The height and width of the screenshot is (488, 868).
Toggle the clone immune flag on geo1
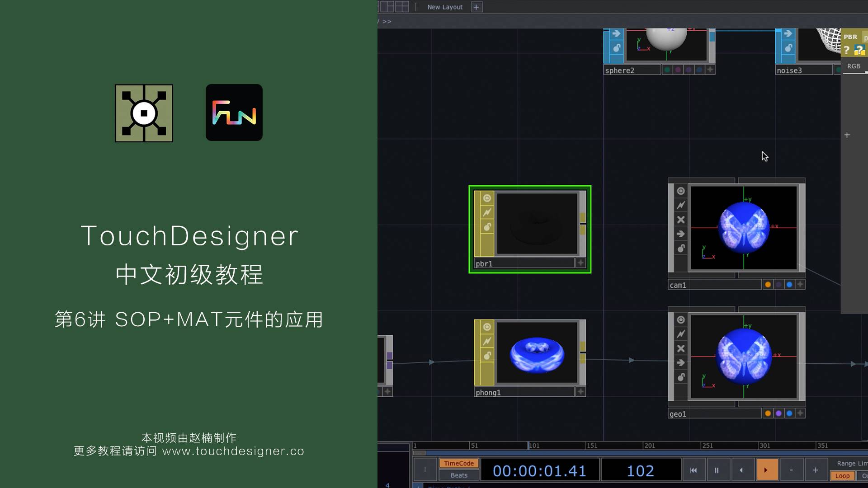point(681,334)
